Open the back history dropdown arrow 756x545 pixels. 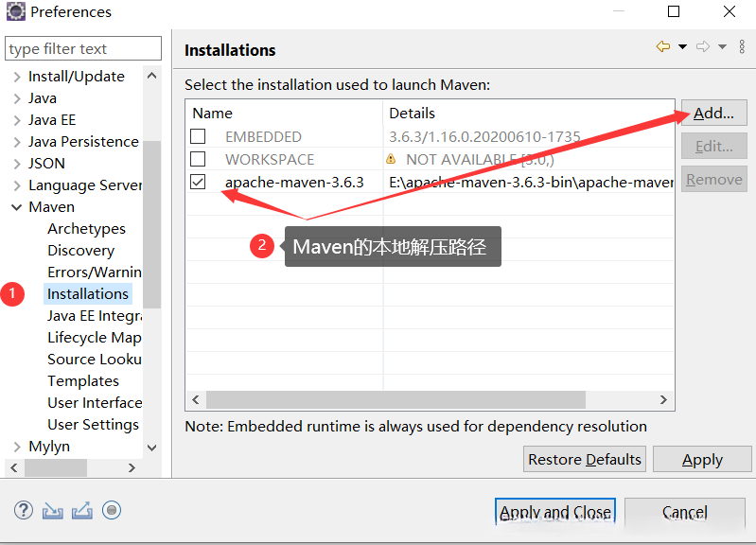pyautogui.click(x=682, y=46)
